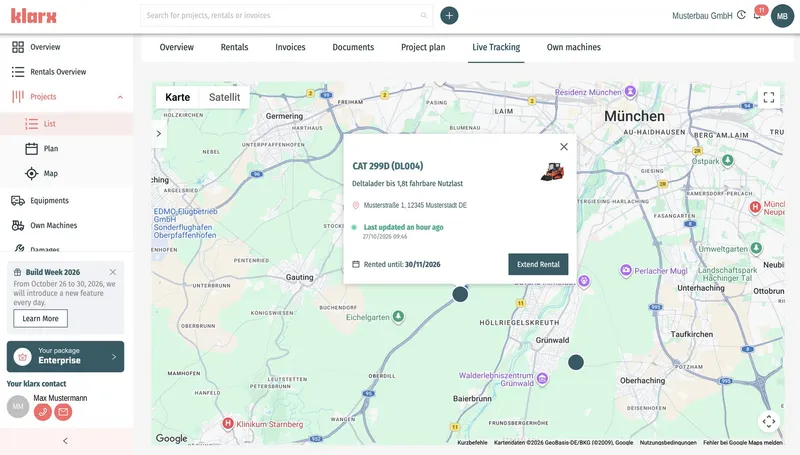Click the Eichelgarten park marker
This screenshot has width=800, height=455.
(398, 317)
